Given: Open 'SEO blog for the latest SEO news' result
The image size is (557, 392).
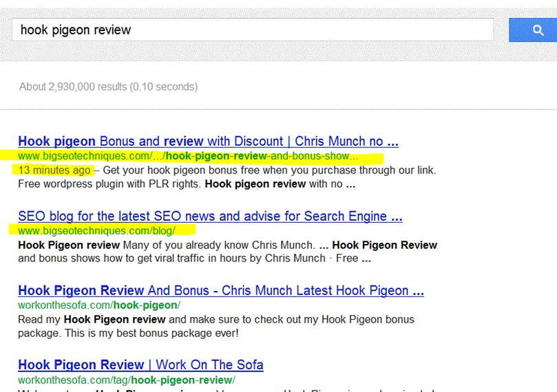Looking at the screenshot, I should 210,216.
